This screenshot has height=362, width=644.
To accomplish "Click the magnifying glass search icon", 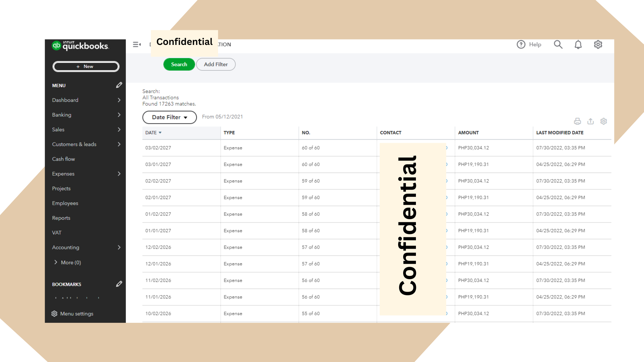I will coord(558,45).
